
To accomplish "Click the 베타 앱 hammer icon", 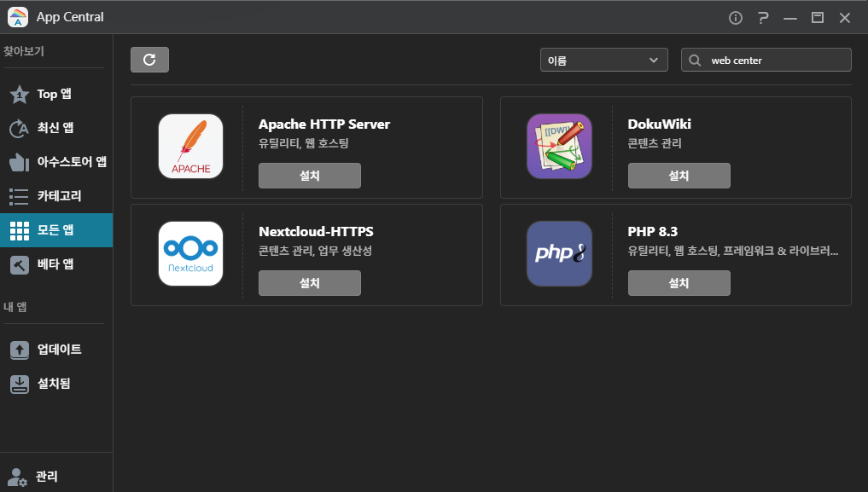I will click(20, 265).
